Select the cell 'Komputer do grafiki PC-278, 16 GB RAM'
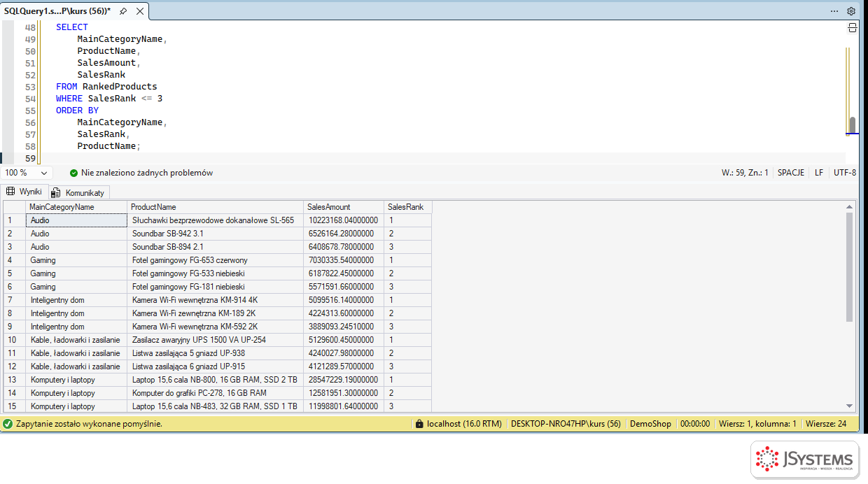 [x=216, y=393]
